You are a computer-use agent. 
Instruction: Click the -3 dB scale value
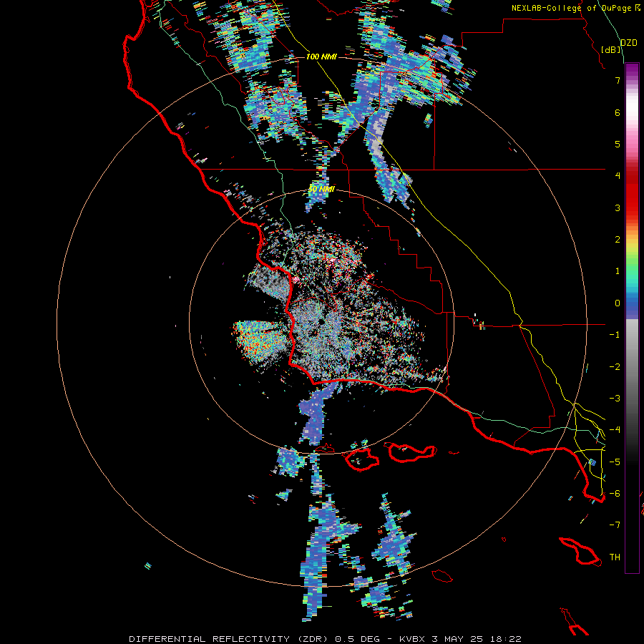(615, 399)
